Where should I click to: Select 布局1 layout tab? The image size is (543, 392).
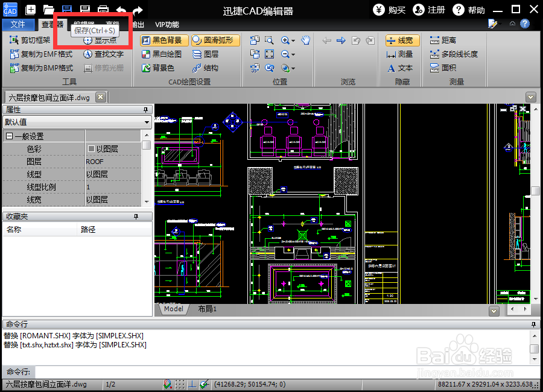coord(207,309)
